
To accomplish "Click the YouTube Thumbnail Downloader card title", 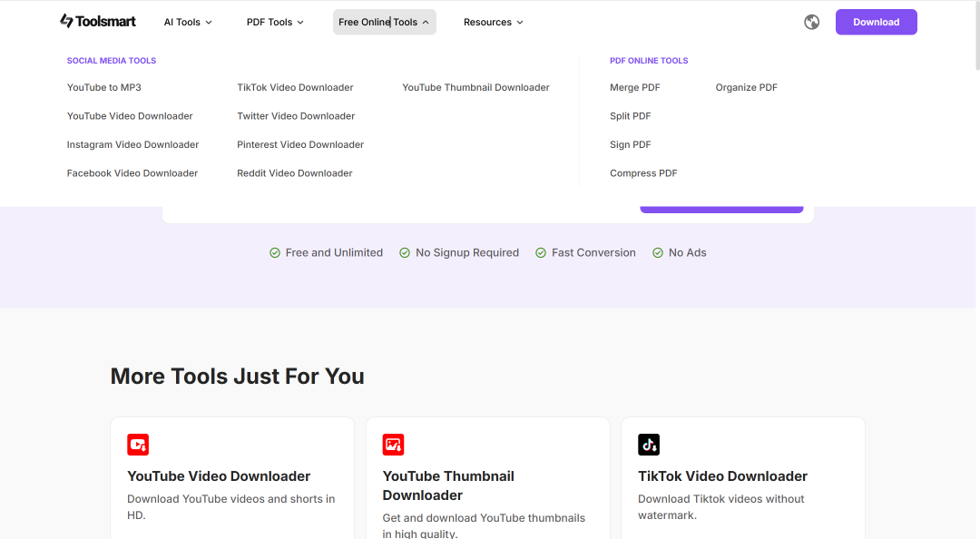I will pyautogui.click(x=448, y=485).
